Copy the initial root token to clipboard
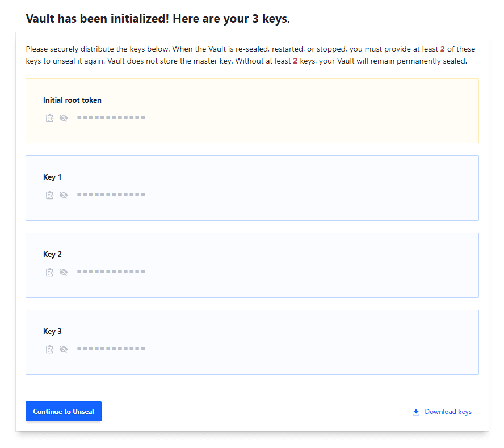Screen dimensions: 504x448 [50, 118]
